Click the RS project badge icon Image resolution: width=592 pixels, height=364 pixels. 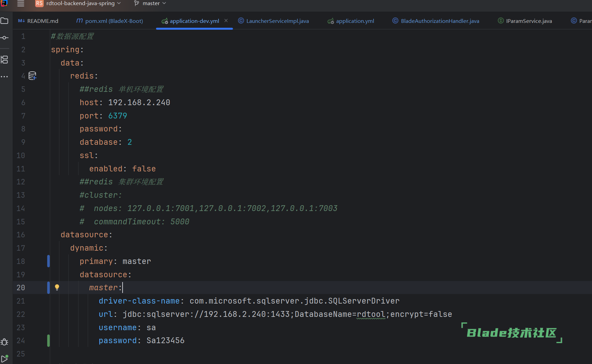pyautogui.click(x=39, y=3)
